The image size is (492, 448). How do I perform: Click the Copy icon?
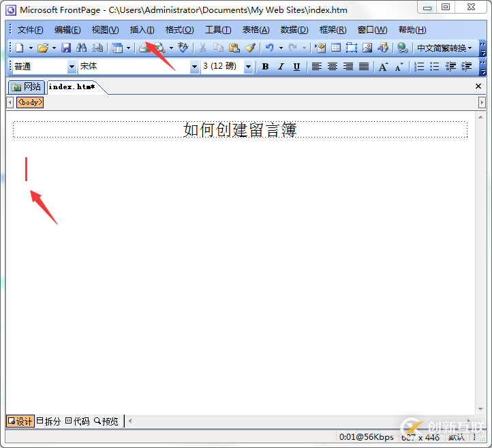click(218, 48)
